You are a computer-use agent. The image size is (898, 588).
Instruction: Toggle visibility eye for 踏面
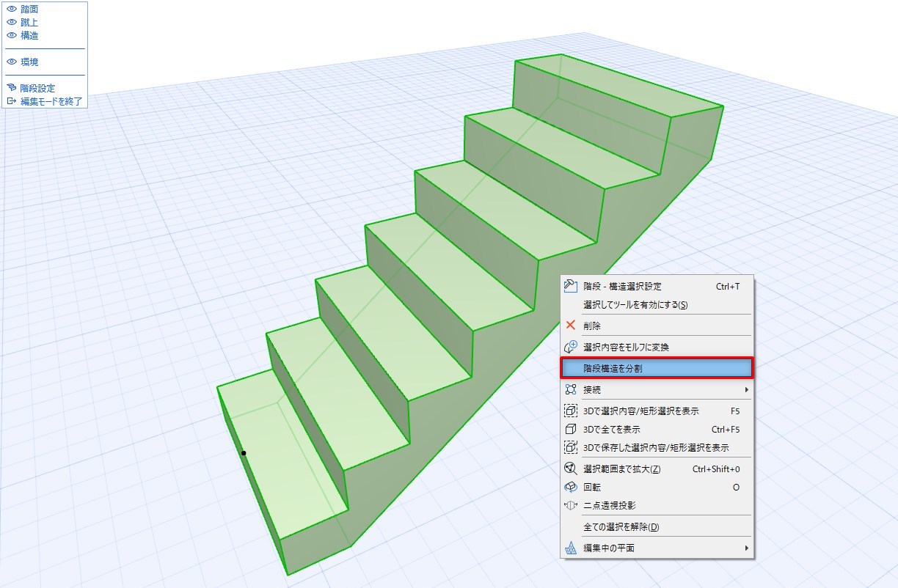pos(12,9)
